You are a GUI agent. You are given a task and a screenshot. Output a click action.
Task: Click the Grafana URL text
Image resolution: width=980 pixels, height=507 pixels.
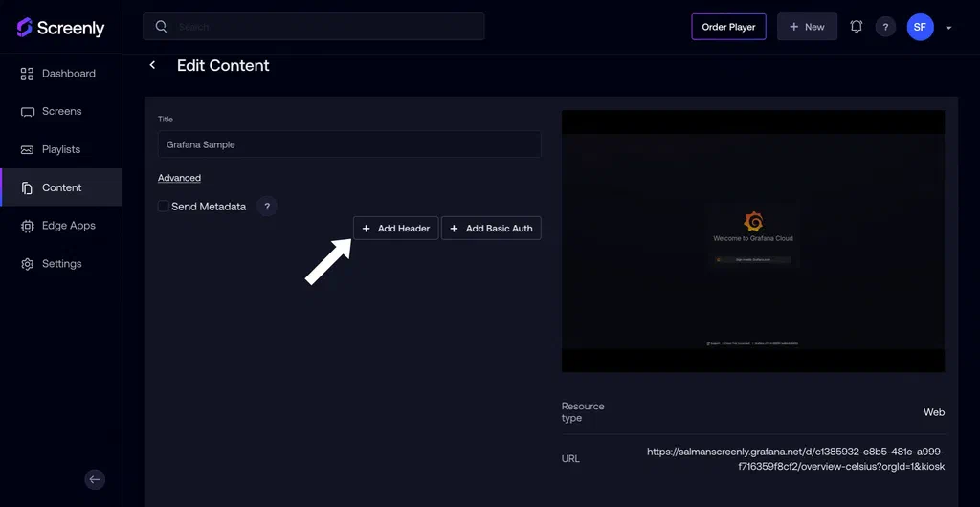(795, 459)
